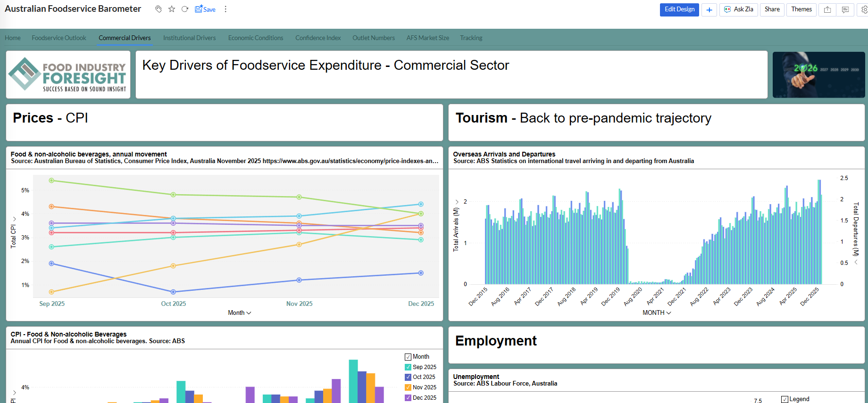Open the Confidence Index tab

(x=318, y=38)
